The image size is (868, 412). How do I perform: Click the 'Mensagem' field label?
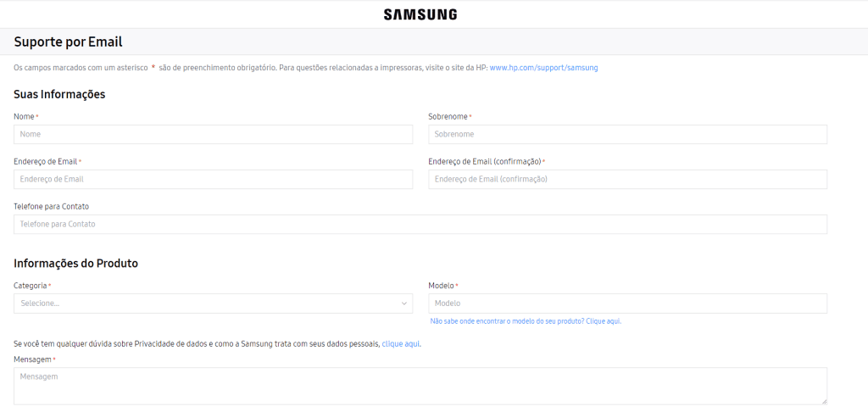click(x=33, y=360)
